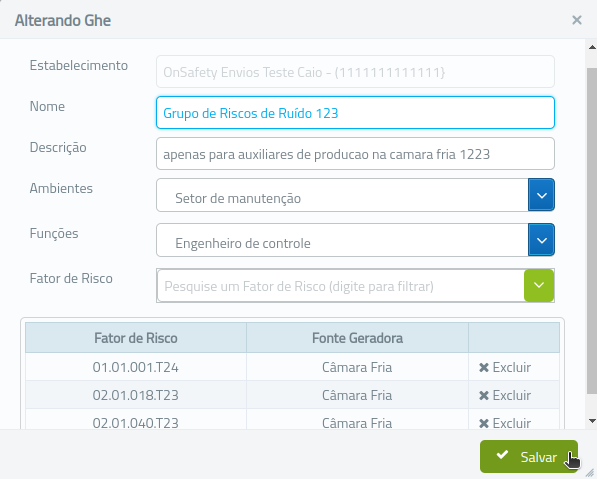Open the Ambientes dropdown arrow
Image resolution: width=597 pixels, height=479 pixels.
(x=541, y=195)
